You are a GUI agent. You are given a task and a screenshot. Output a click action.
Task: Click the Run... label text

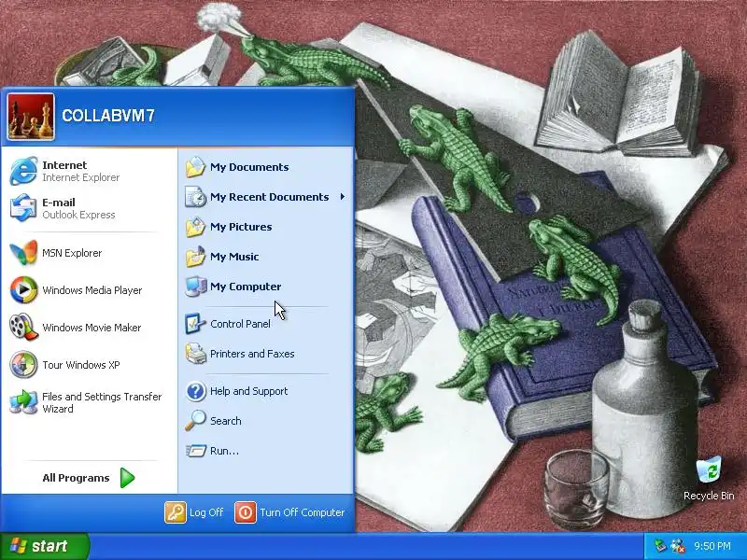(224, 451)
